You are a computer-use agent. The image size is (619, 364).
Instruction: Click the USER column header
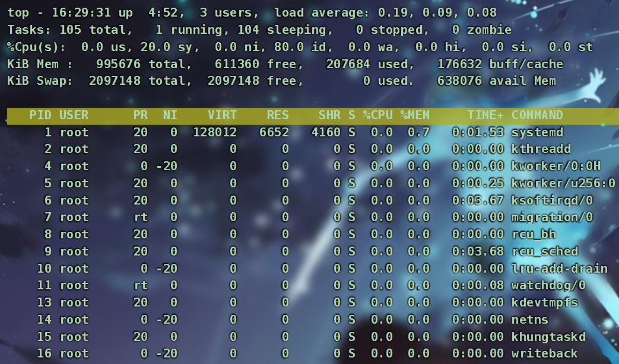[74, 116]
